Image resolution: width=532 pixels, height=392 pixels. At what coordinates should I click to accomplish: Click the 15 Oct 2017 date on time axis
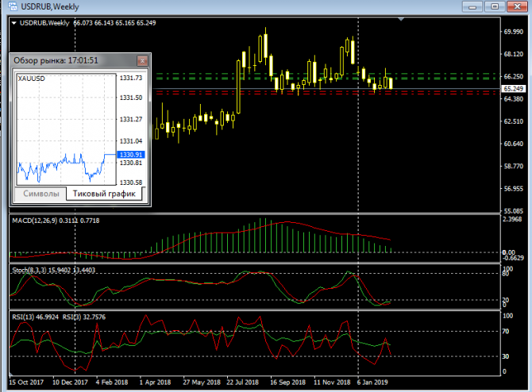tap(26, 382)
